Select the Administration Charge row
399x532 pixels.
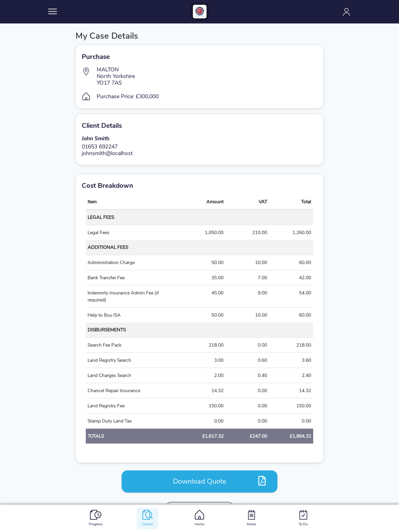[199, 263]
